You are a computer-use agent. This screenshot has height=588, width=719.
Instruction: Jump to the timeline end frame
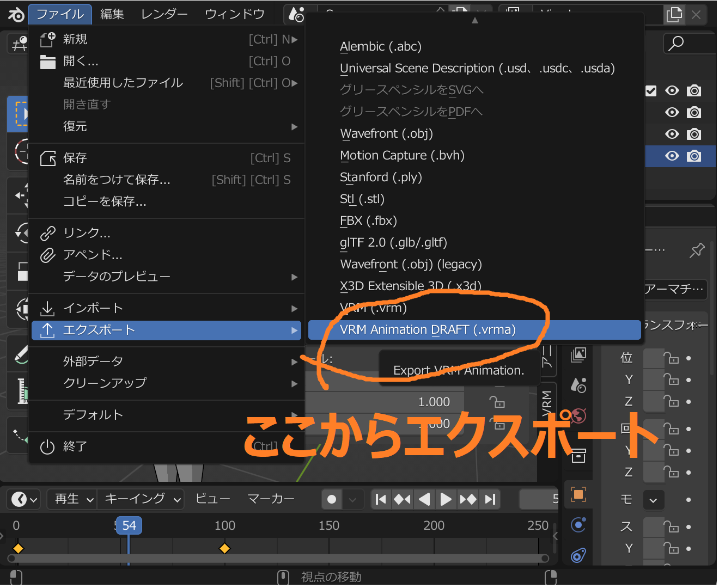click(490, 499)
